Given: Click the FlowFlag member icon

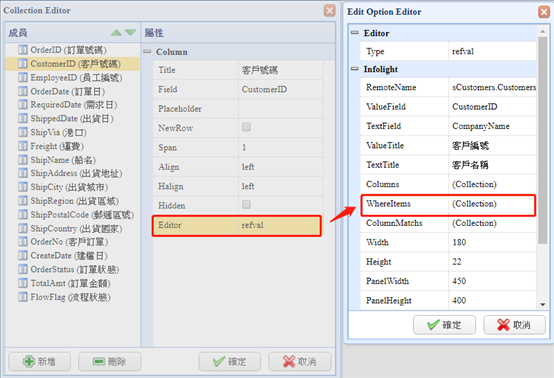Looking at the screenshot, I should coord(23,297).
